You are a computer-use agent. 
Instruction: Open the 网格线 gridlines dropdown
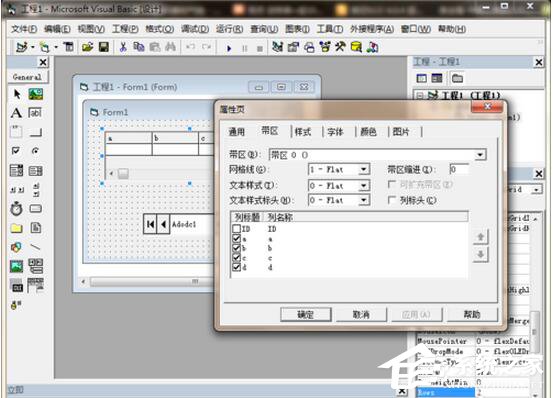[x=364, y=170]
